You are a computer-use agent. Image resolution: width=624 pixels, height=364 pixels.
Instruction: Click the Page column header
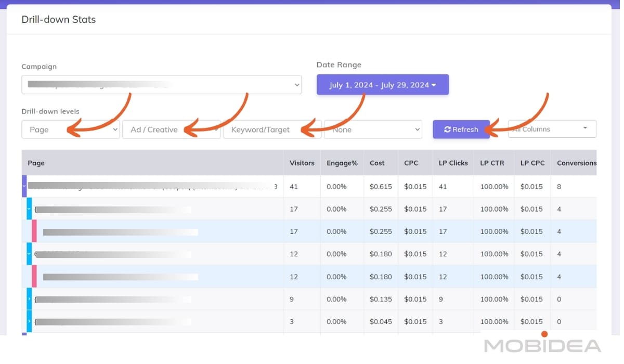pyautogui.click(x=36, y=163)
